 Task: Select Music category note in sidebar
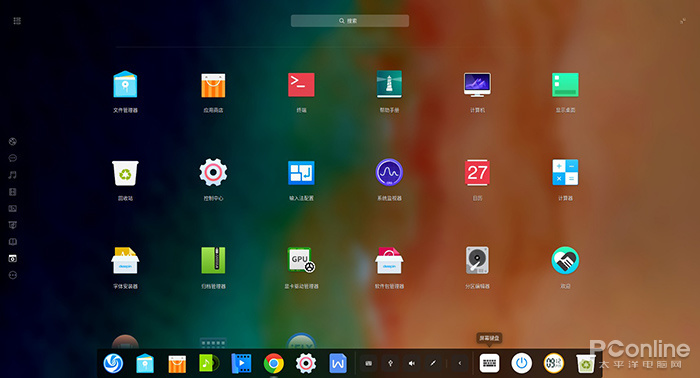click(x=12, y=175)
